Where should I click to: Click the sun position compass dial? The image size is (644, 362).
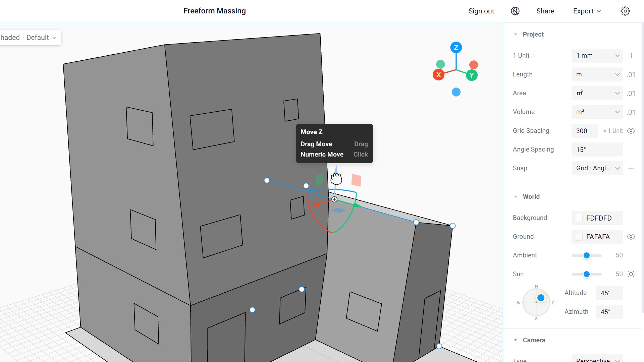[x=536, y=303]
